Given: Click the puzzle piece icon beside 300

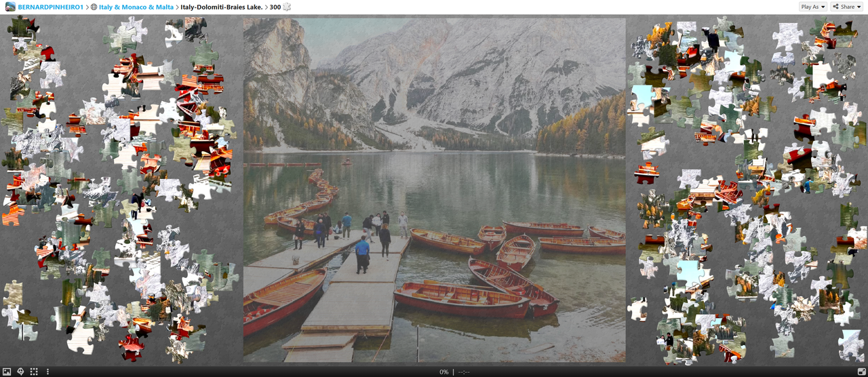Looking at the screenshot, I should pos(287,7).
